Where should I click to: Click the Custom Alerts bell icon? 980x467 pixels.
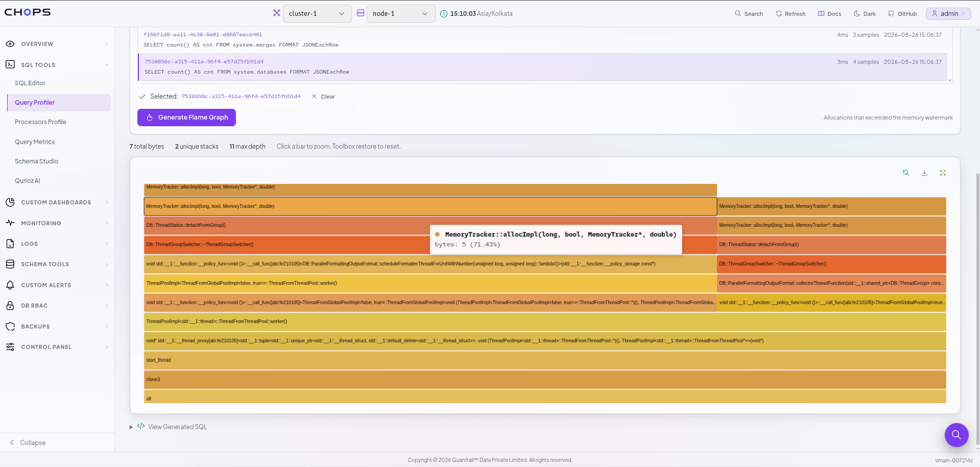(10, 285)
